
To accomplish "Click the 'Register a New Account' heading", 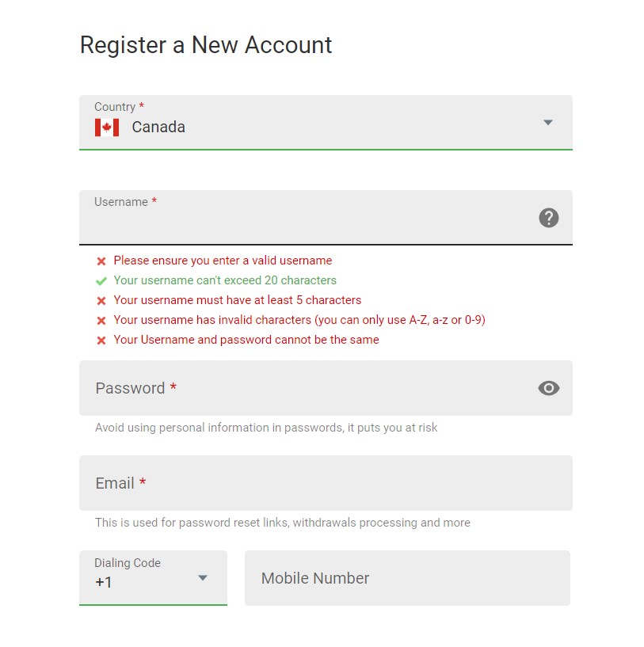I will click(x=206, y=45).
